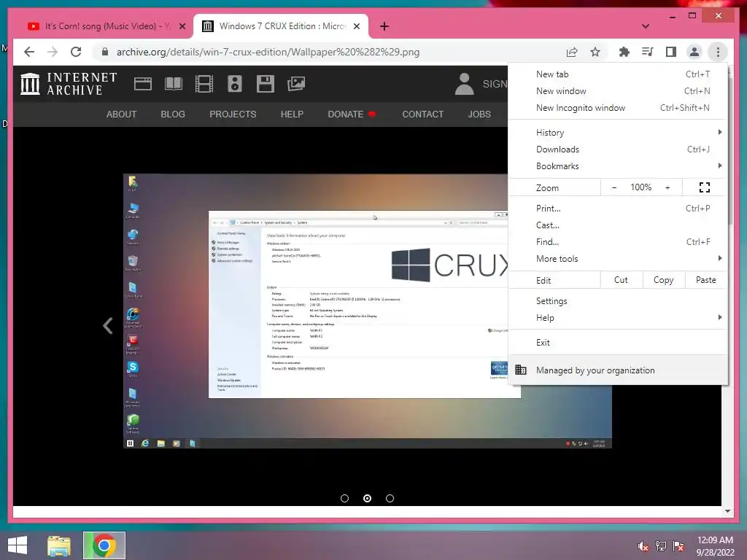Click the CRUX wallpaper screenshot image

click(368, 311)
